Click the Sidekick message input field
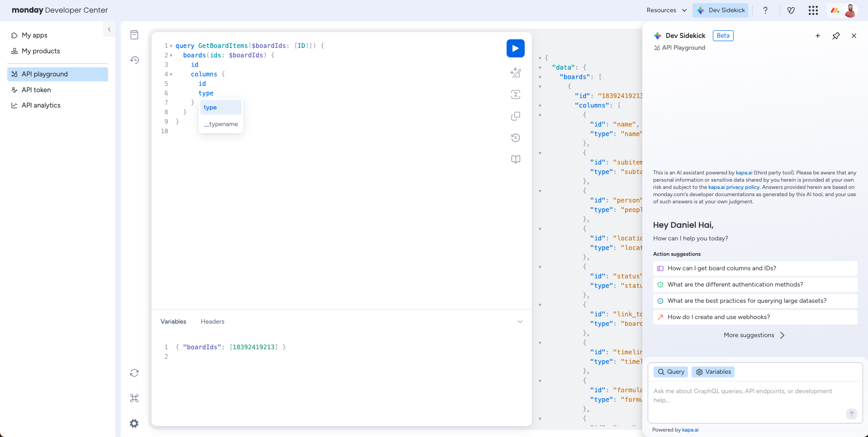This screenshot has width=868, height=437. [749, 396]
